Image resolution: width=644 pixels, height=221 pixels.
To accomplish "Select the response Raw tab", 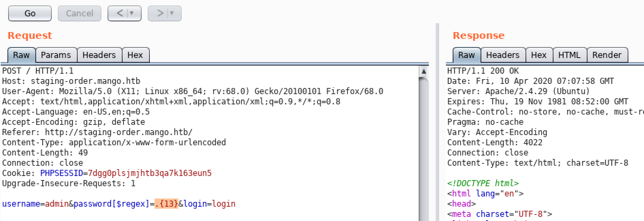I will (x=467, y=55).
